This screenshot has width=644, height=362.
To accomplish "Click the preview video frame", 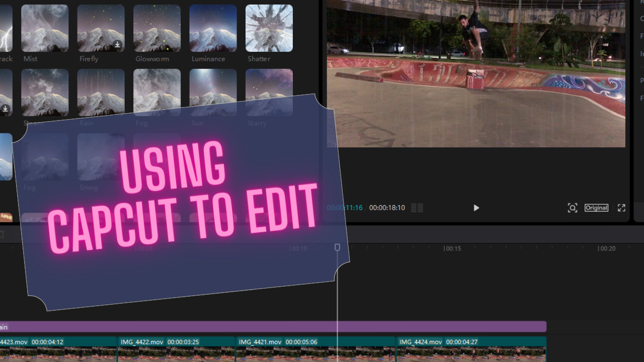I will click(476, 73).
